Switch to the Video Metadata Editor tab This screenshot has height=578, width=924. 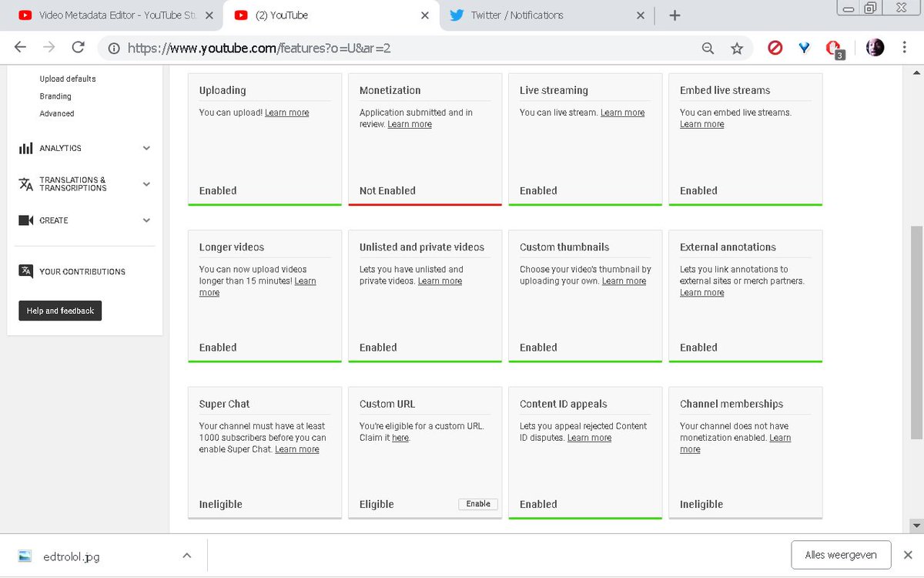[x=116, y=15]
